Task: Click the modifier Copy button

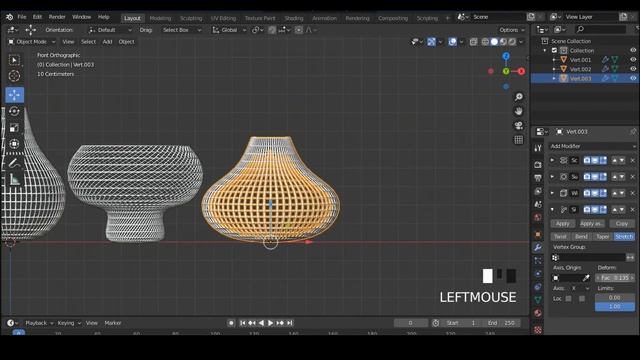Action: 622,224
